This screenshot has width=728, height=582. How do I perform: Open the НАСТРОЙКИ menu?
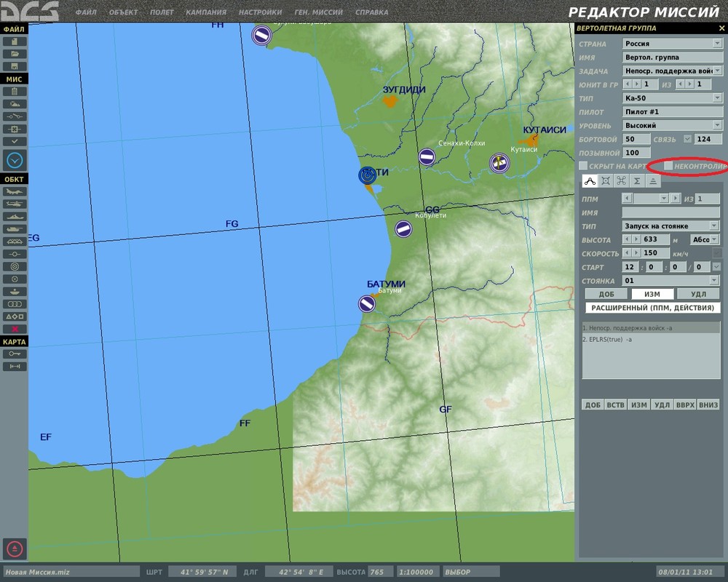point(260,12)
